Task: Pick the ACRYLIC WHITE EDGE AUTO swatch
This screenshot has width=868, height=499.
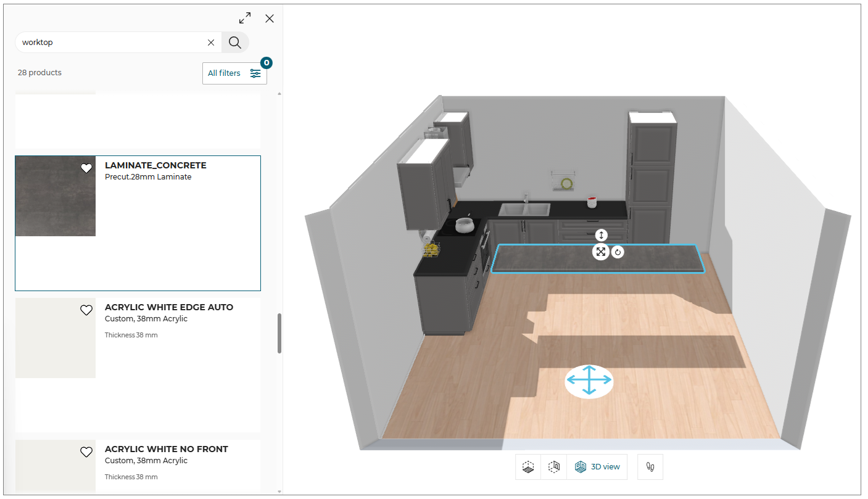Action: coord(56,338)
